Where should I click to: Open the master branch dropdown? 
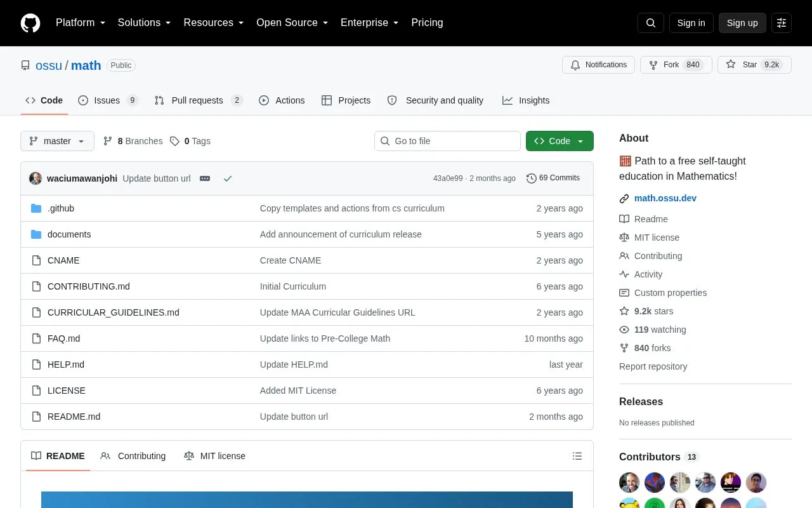pos(57,141)
